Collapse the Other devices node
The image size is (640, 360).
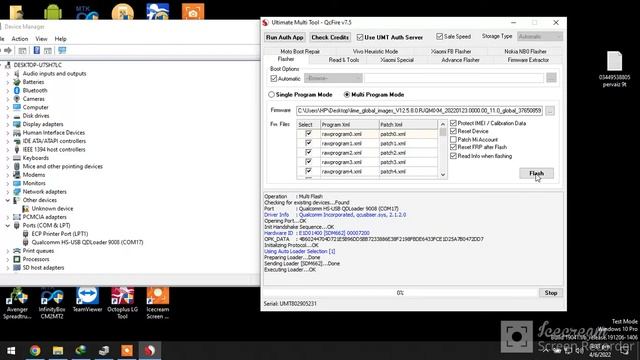coord(7,200)
